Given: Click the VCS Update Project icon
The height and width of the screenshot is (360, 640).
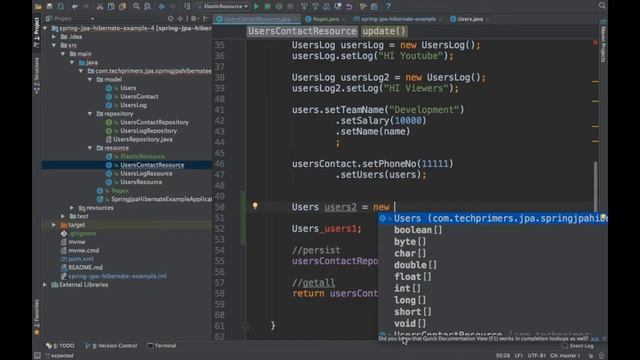Looking at the screenshot, I should pyautogui.click(x=304, y=6).
